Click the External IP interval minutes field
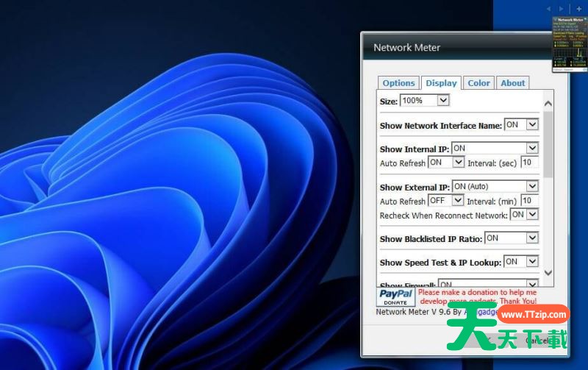 [529, 201]
